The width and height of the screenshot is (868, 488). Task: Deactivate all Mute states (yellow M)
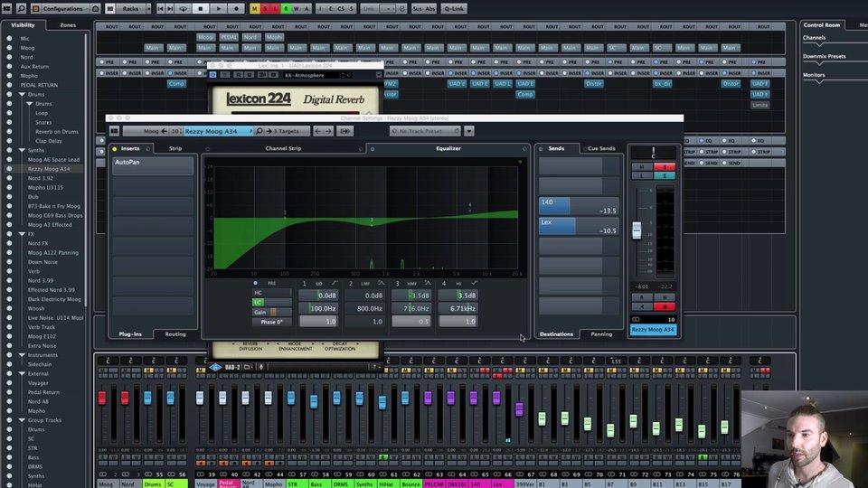(254, 8)
